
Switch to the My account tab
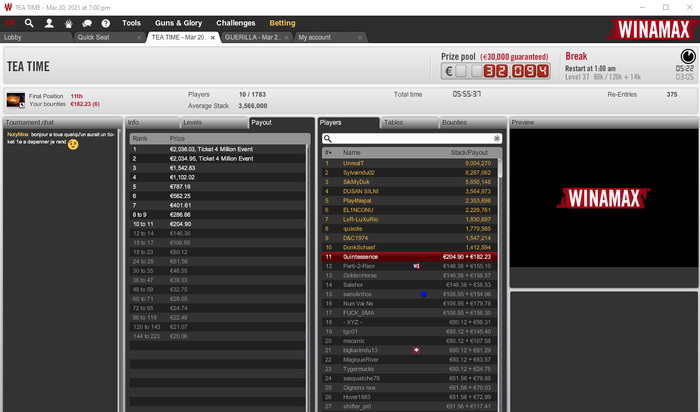pos(330,37)
